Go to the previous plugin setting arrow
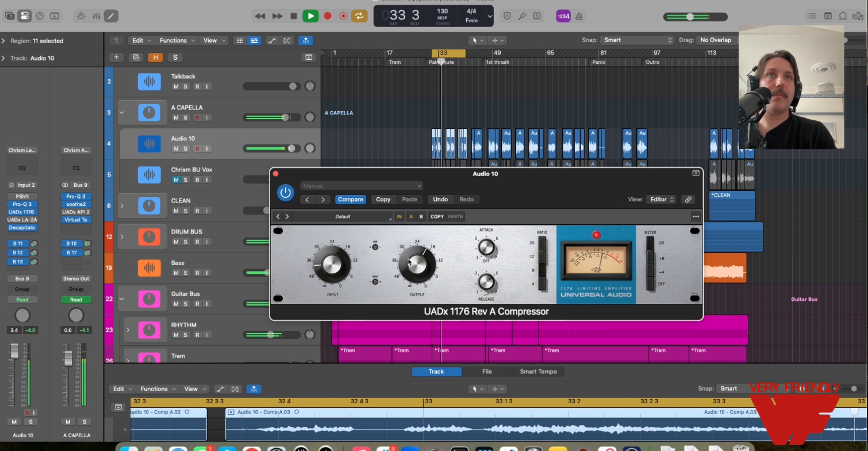The image size is (868, 451). [307, 200]
